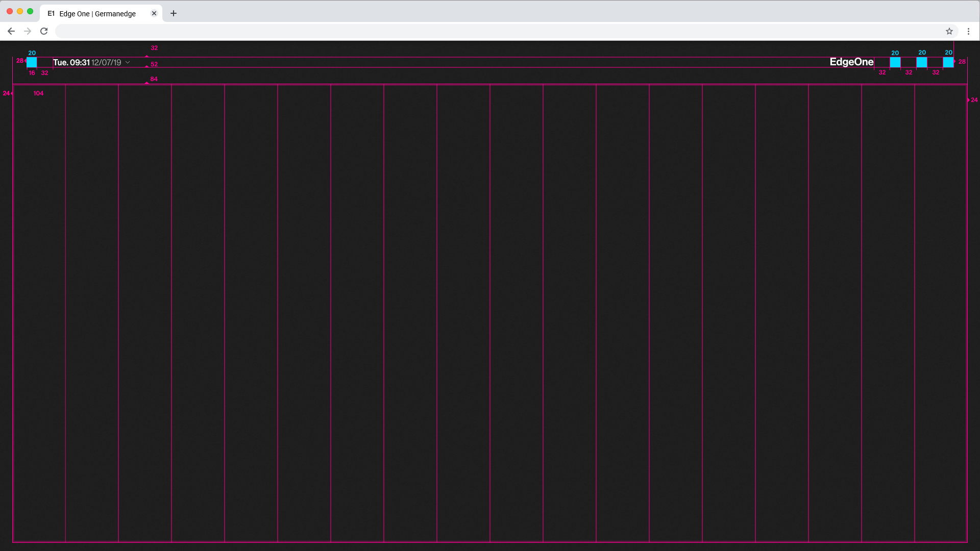Bookmark this page with the star icon

click(949, 31)
